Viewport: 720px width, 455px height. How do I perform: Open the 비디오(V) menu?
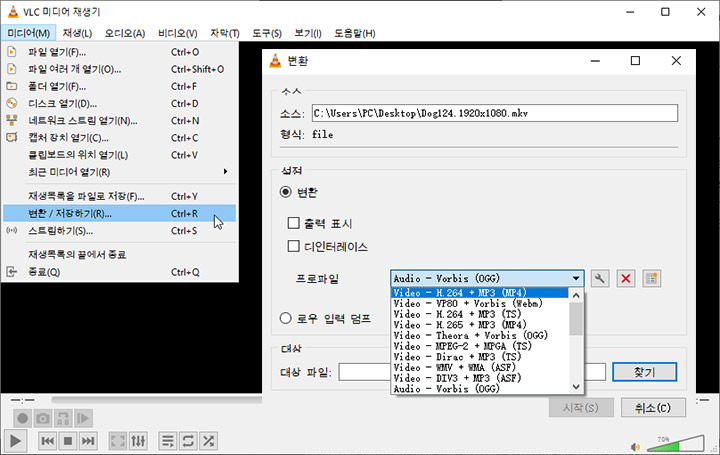pyautogui.click(x=177, y=33)
